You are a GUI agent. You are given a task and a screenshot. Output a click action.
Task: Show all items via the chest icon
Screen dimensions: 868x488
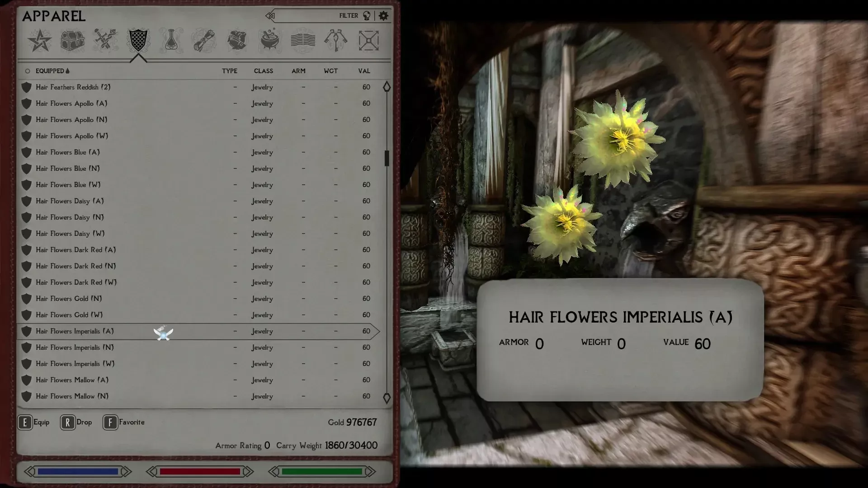click(x=72, y=41)
